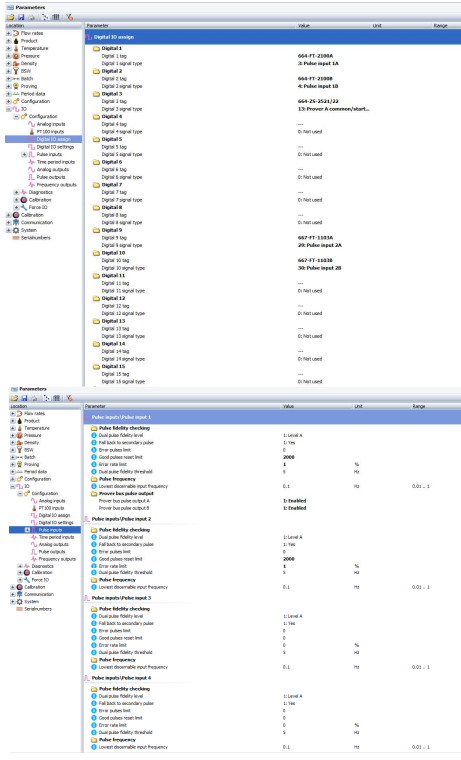The width and height of the screenshot is (461, 760).
Task: Expand the highlighted Pulse inputs tree node
Action: pyautogui.click(x=28, y=530)
